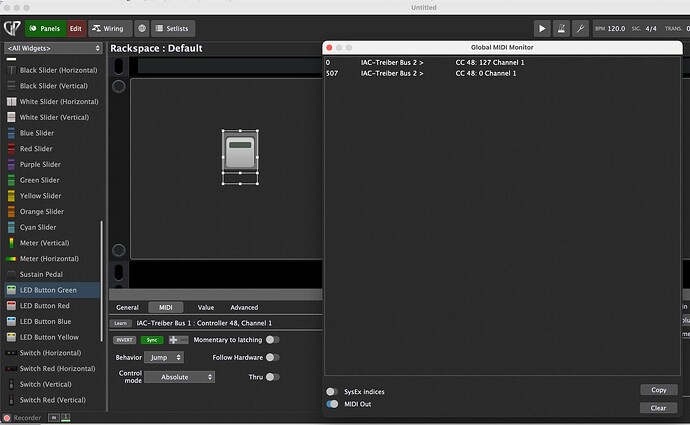The height and width of the screenshot is (425, 690).
Task: Select the Cyan Slider widget
Action: 52,227
